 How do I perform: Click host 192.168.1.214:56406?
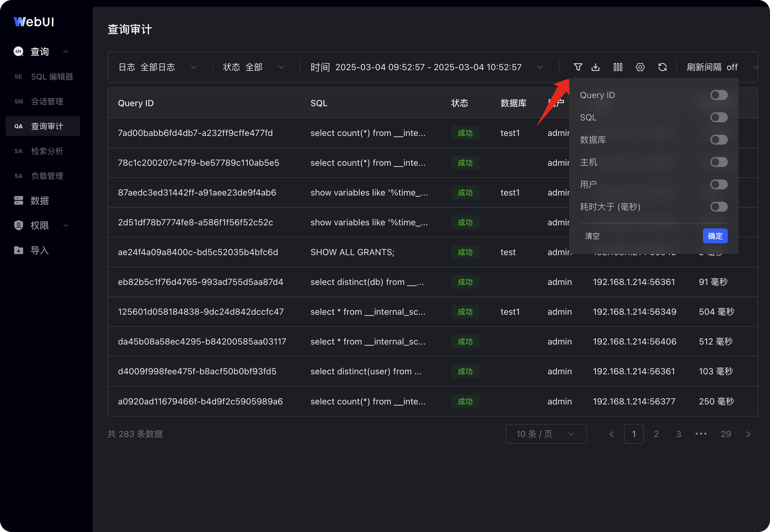click(x=634, y=341)
